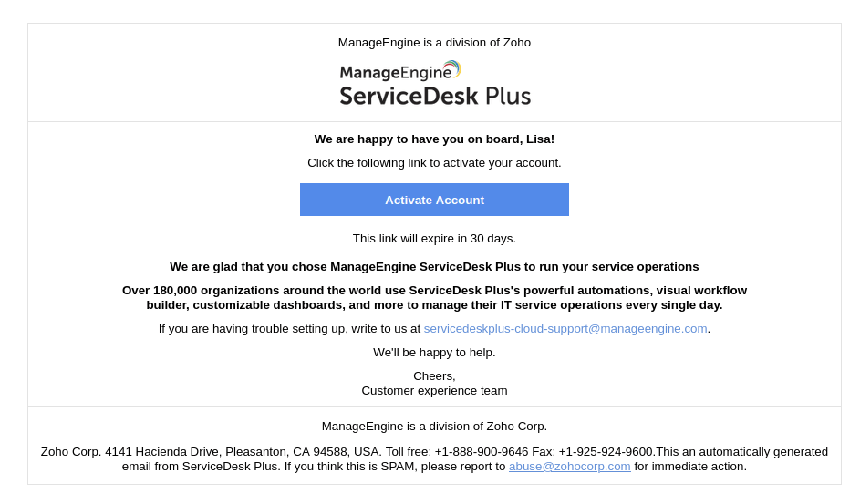This screenshot has height=504, width=860.
Task: Click the 'We are glad that you chose' heading
Action: [434, 266]
